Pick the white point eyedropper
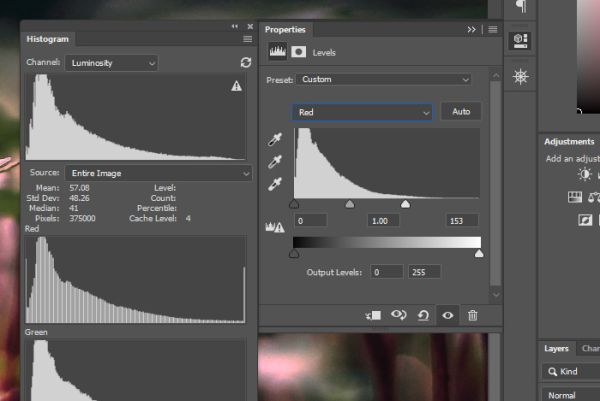This screenshot has width=600, height=401. pos(275,184)
